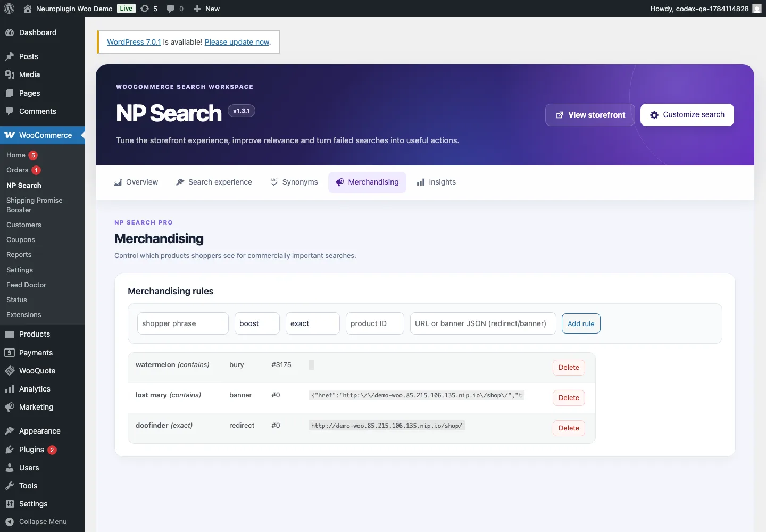Click the Neuroplugin Woo Demo site name

tap(74, 9)
